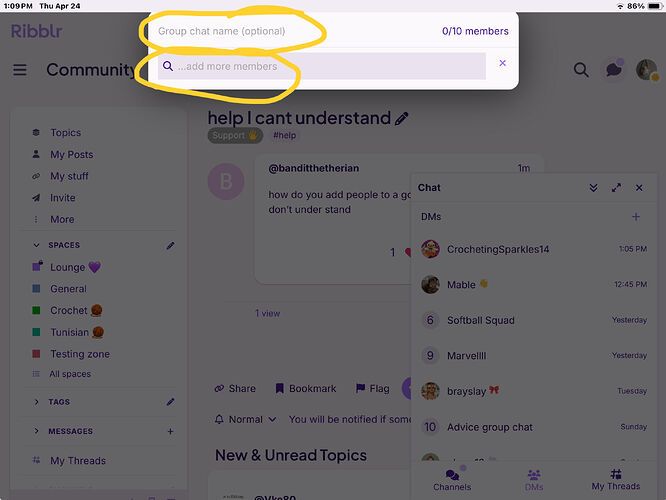Edit Spaces with the pencil icon
The image size is (666, 500).
pyautogui.click(x=170, y=246)
